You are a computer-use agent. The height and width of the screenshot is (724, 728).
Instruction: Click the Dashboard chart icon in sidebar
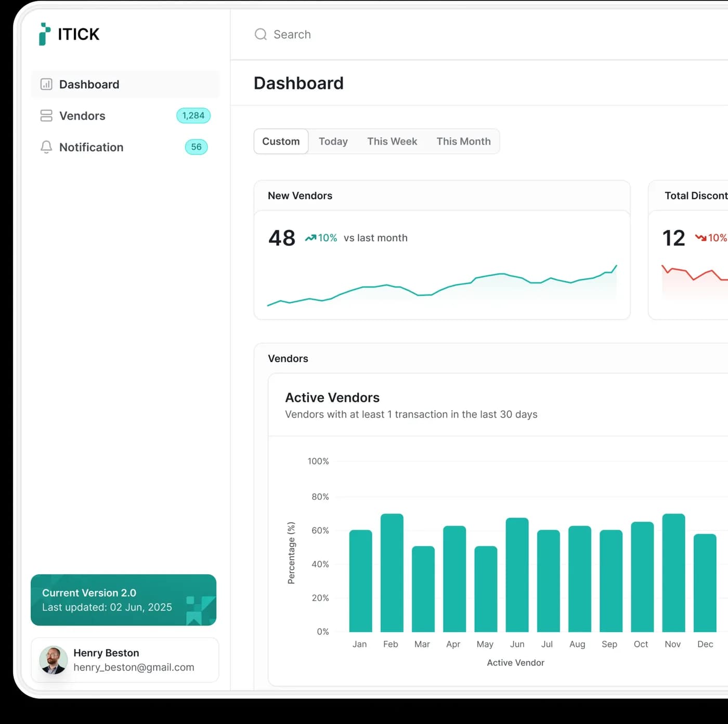(x=46, y=84)
